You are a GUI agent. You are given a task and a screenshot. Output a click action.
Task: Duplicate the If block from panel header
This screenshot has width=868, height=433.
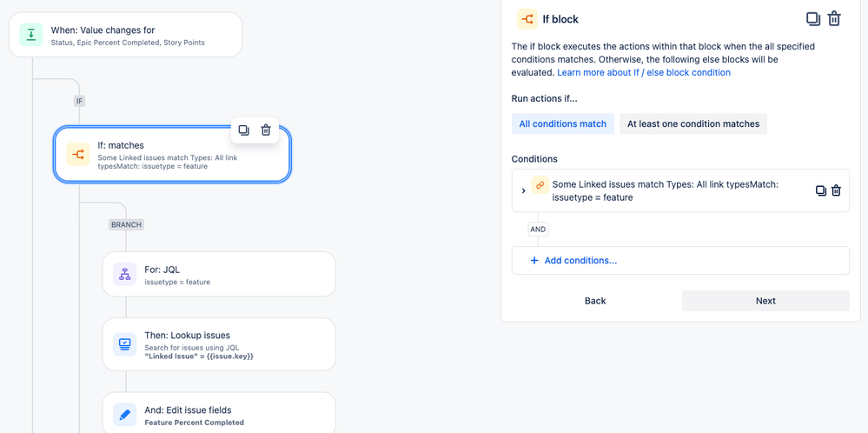pos(813,19)
